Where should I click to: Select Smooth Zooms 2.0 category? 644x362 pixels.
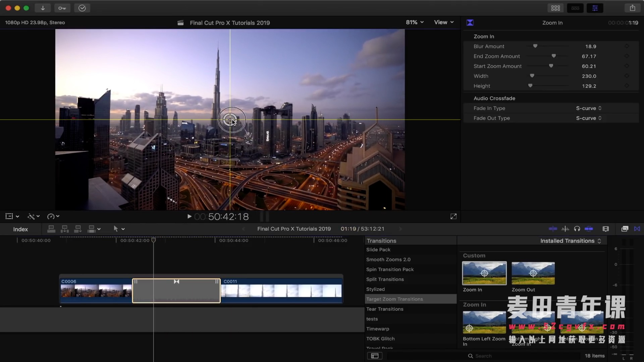[388, 259]
